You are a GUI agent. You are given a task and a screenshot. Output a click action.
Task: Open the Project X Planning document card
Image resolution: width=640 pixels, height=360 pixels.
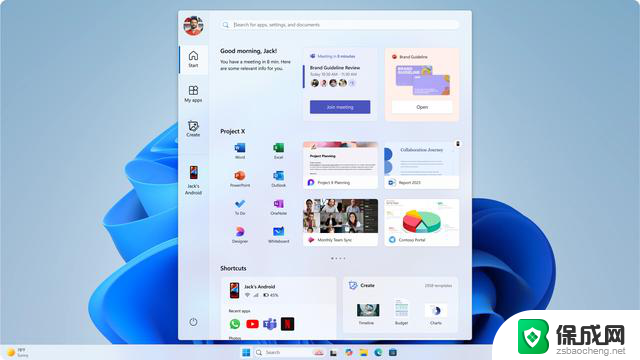click(x=340, y=165)
